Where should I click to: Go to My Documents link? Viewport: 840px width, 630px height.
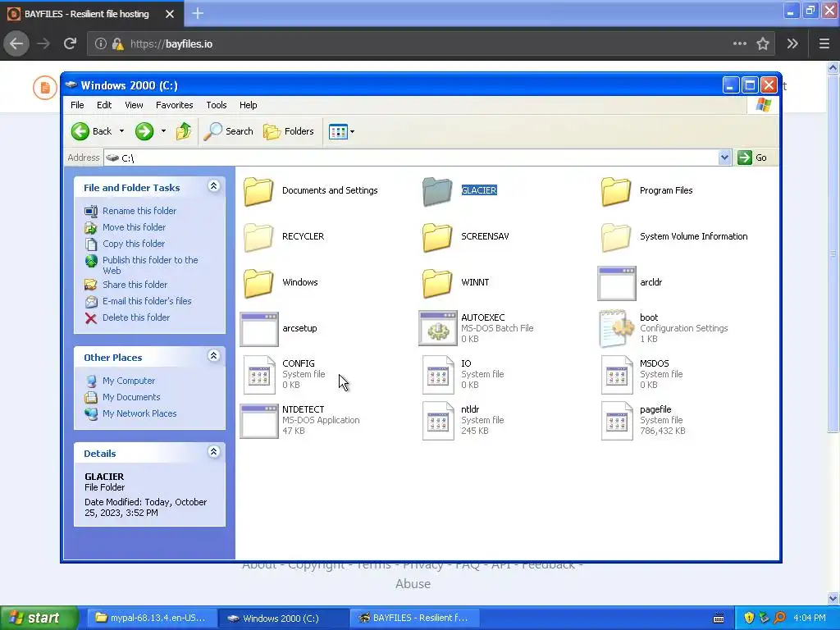coord(131,398)
